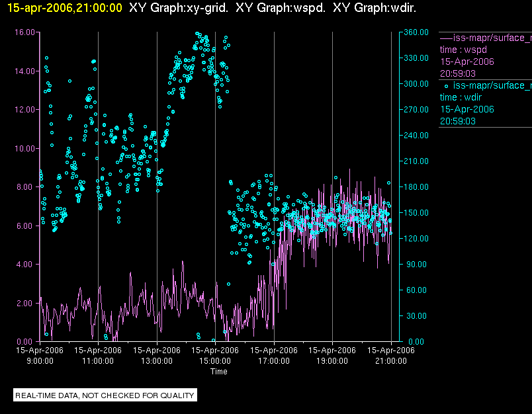
Task: Click the yellow timestamp 15-apr-2006,21:00:00 in title
Action: (65, 8)
